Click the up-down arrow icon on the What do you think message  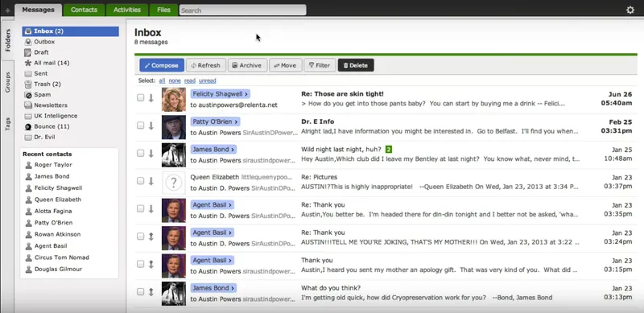(151, 292)
